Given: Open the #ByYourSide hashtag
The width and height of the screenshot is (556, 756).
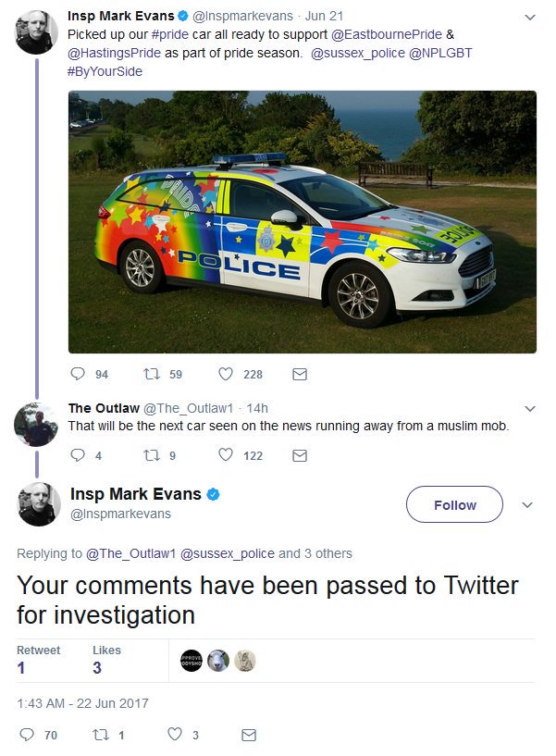Looking at the screenshot, I should pos(103,71).
